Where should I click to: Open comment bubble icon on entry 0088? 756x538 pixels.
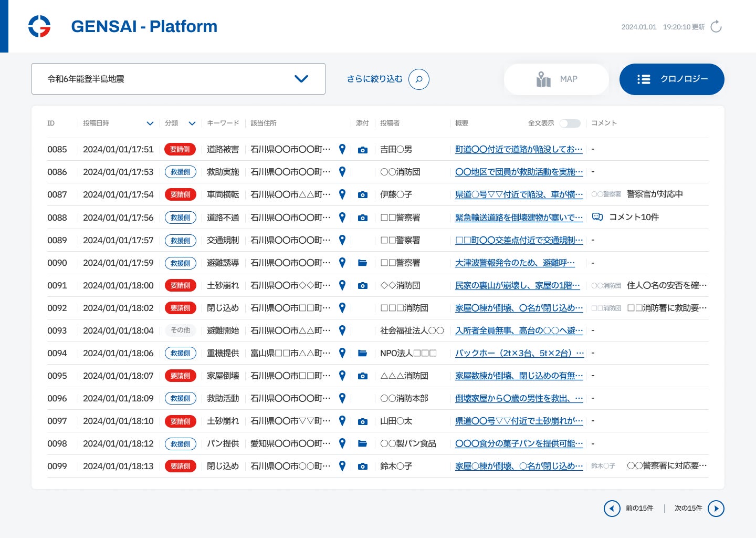[x=597, y=217]
